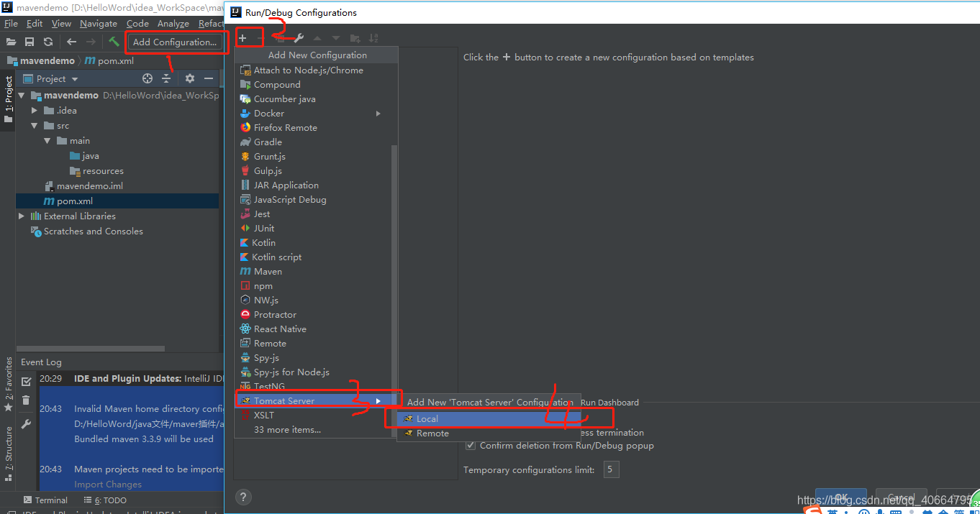Screen dimensions: 980x514
Task: Expand External Libraries node
Action: [22, 216]
